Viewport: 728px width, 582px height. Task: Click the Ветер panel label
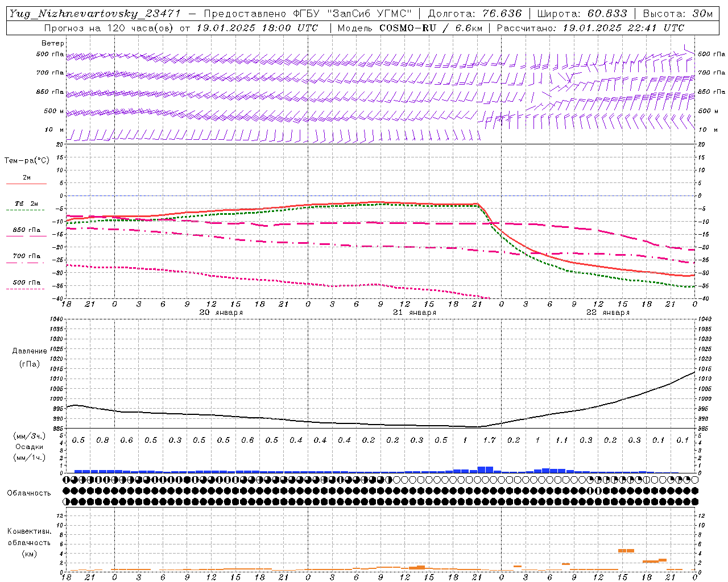53,43
